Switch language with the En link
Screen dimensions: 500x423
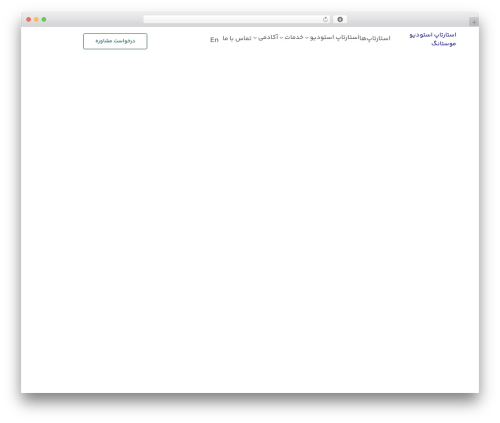[x=214, y=40]
